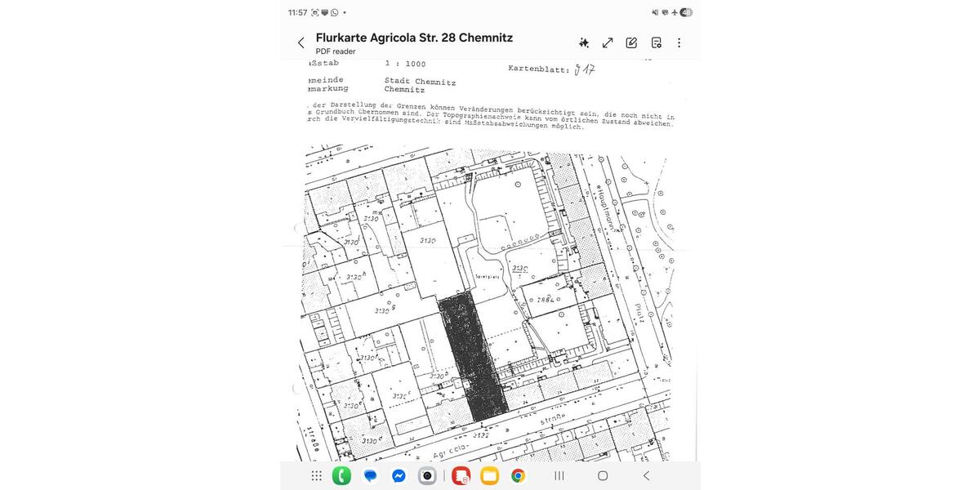Viewport: 980px width, 490px height.
Task: Open the edit and annotate tool
Action: coord(631,42)
